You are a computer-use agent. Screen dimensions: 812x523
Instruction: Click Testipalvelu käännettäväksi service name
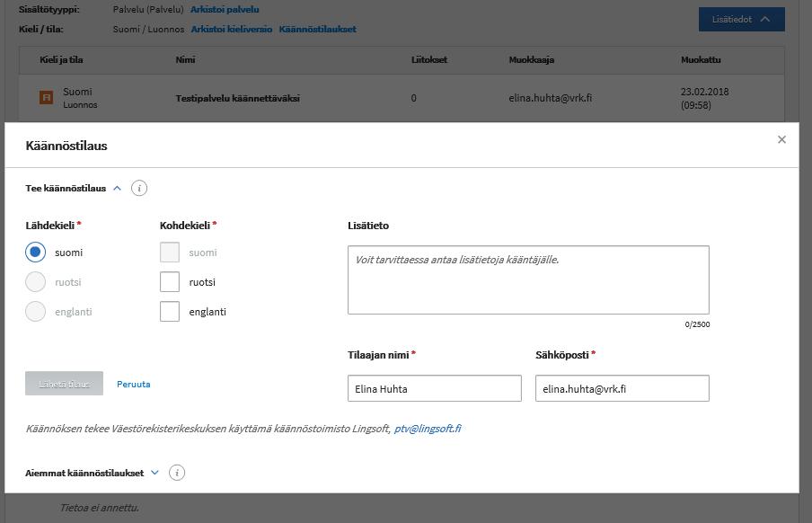238,98
